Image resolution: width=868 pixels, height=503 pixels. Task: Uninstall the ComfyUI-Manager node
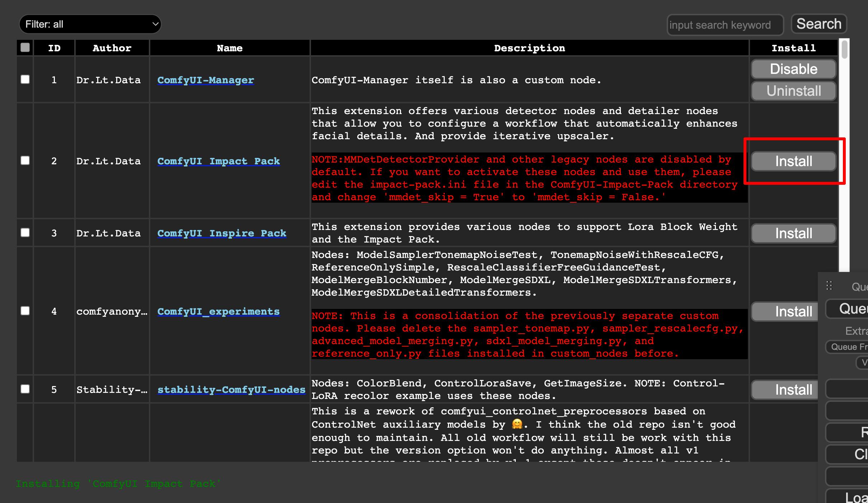793,91
